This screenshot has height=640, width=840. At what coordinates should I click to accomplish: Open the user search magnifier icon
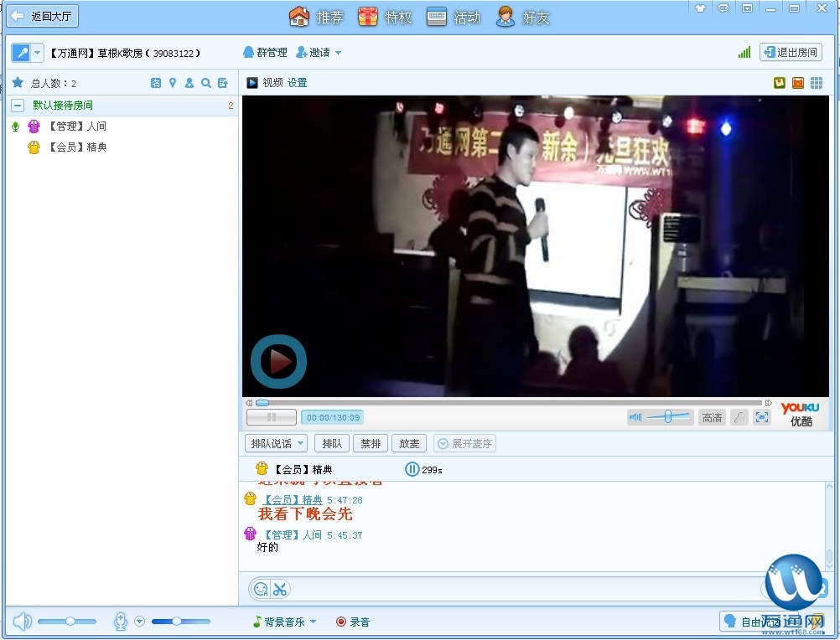(206, 83)
